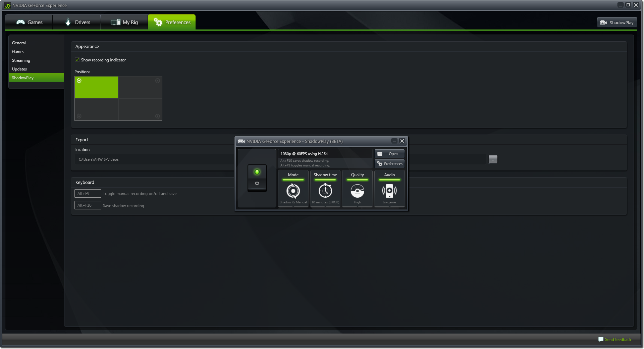Click the 'Save shadow recording' label
This screenshot has height=349, width=644.
click(x=123, y=206)
